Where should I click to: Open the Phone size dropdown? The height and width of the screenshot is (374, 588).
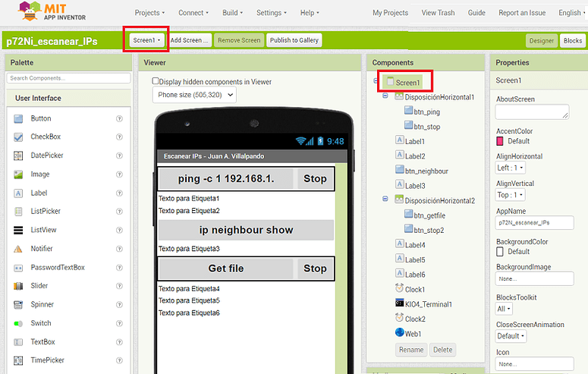194,95
